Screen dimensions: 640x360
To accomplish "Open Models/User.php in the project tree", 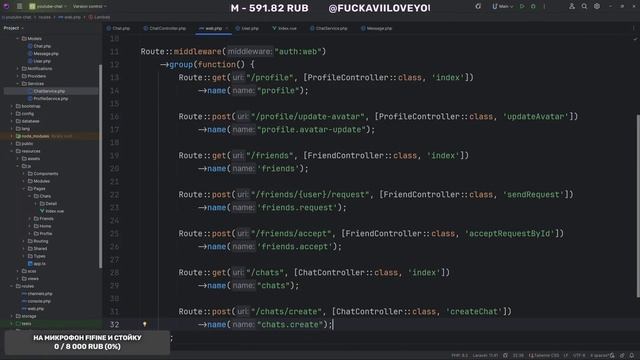I will pyautogui.click(x=39, y=61).
